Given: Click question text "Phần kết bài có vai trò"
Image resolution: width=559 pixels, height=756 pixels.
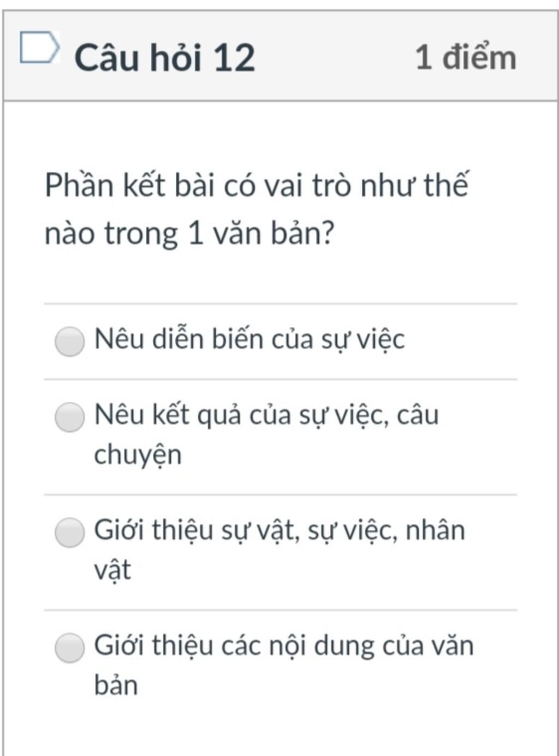Looking at the screenshot, I should (256, 185).
